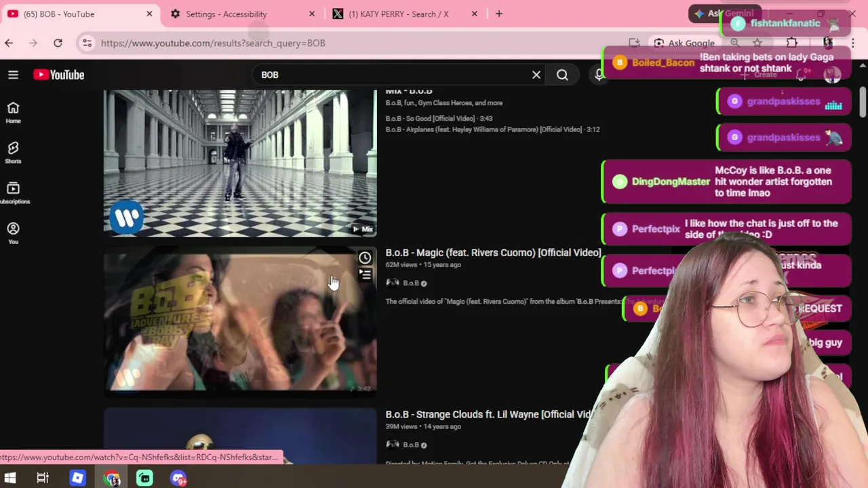Click 'B.o.B, fun., Gym Class Heroes, and more'
The image size is (868, 488).
(444, 103)
